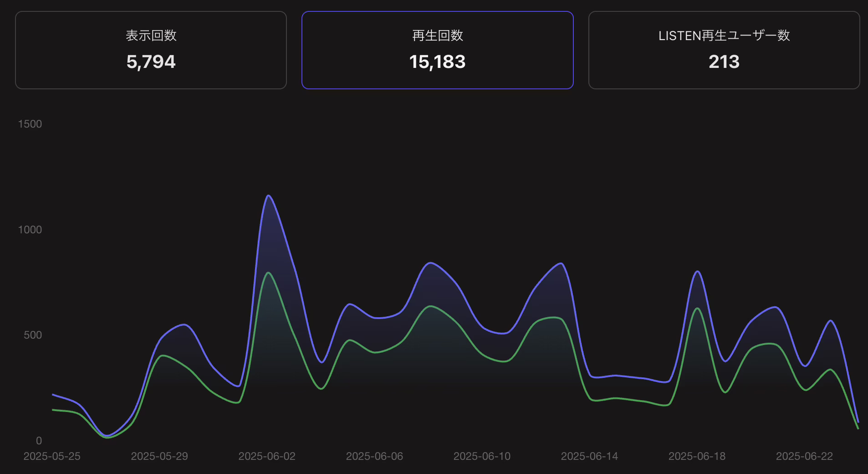Screen dimensions: 868x474
Task: Click the 1000 y-axis label
Action: tap(30, 230)
